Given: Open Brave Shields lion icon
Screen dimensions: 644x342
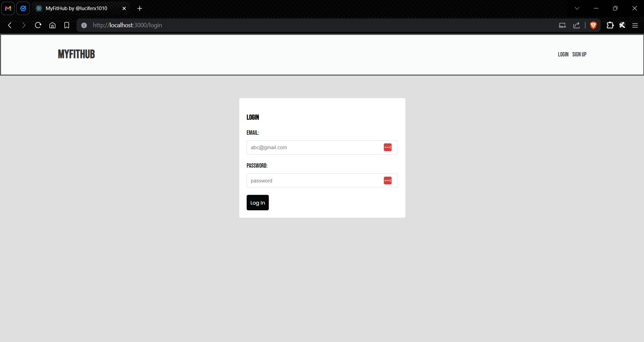Looking at the screenshot, I should coord(593,25).
